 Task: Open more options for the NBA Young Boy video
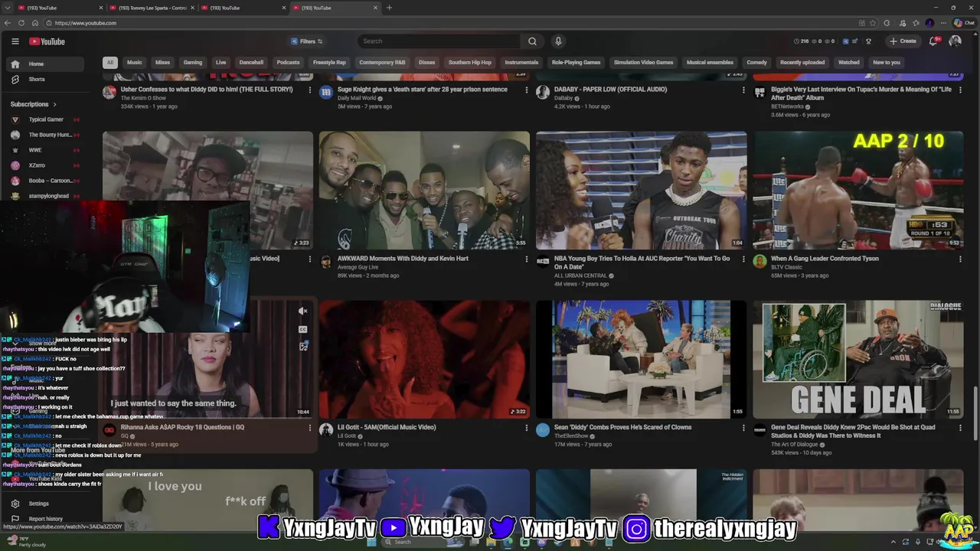tap(743, 259)
